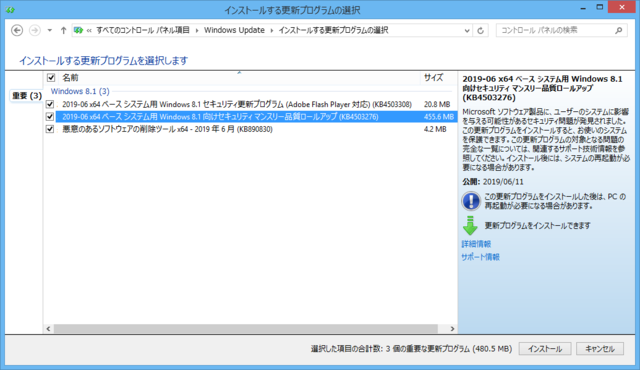
Task: Uncheck the Adobe Flash Player update KB4503308
Action: click(50, 104)
